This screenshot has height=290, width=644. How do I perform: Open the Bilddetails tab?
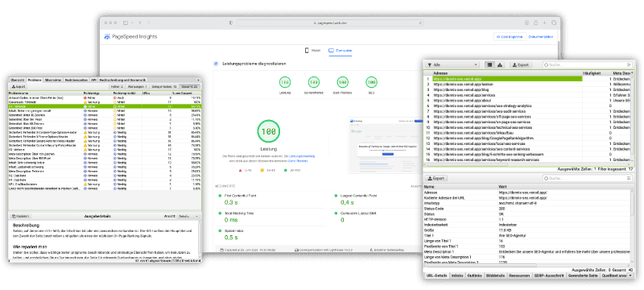[495, 275]
